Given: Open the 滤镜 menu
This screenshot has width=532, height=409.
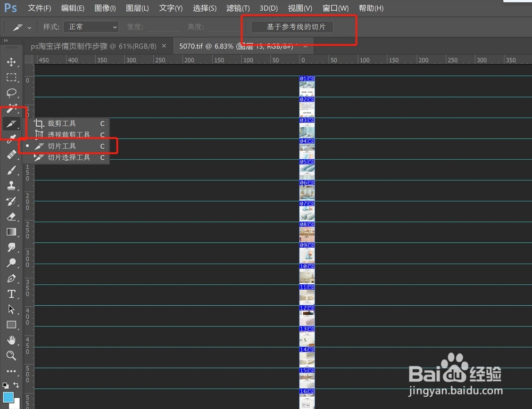Looking at the screenshot, I should pos(237,8).
